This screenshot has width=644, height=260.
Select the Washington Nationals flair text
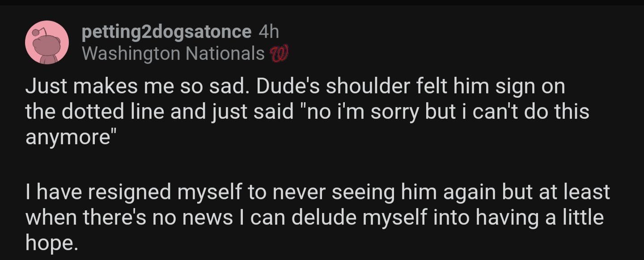[x=174, y=54]
